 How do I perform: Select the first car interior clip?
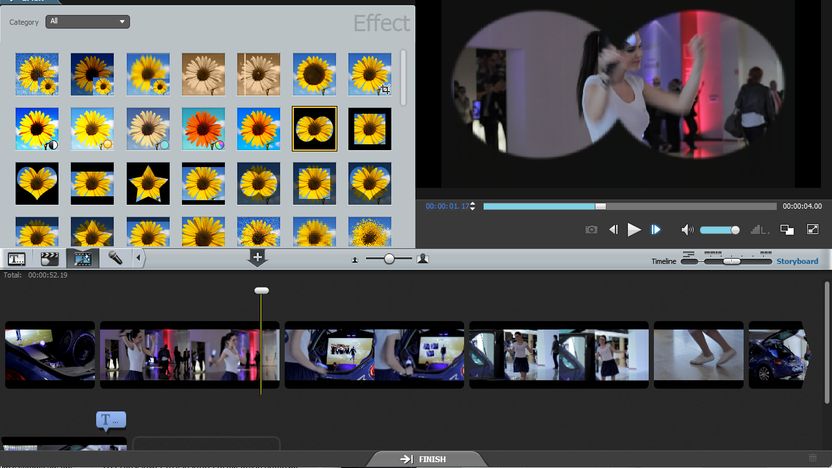50,354
